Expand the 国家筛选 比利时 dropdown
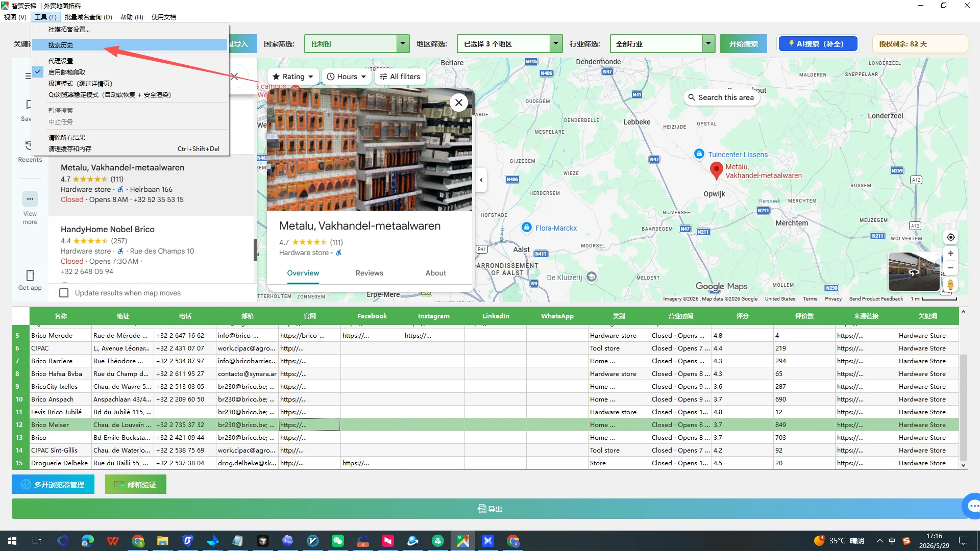980x551 pixels. click(x=403, y=44)
